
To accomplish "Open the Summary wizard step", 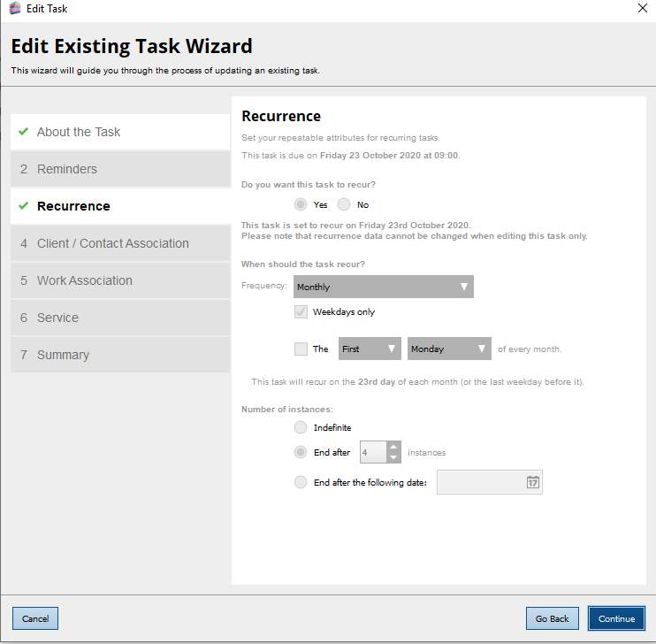I will tap(120, 355).
